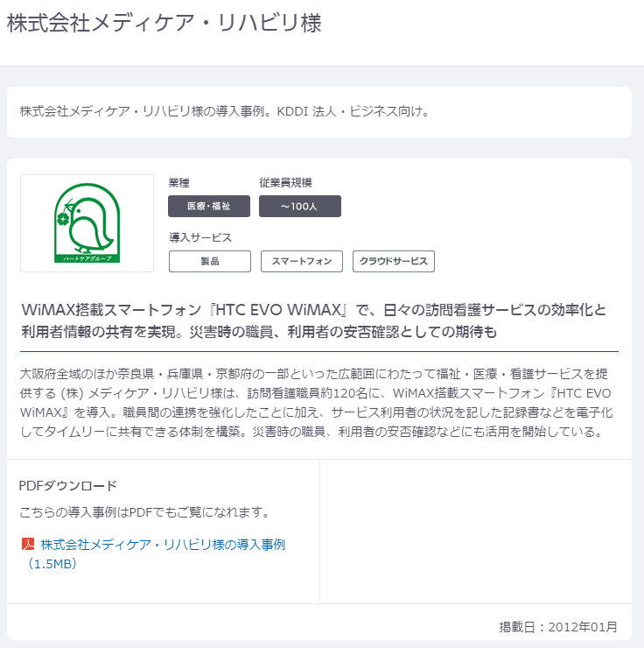The height and width of the screenshot is (648, 644).
Task: Click the クラウドサービス service tag
Action: tap(394, 261)
